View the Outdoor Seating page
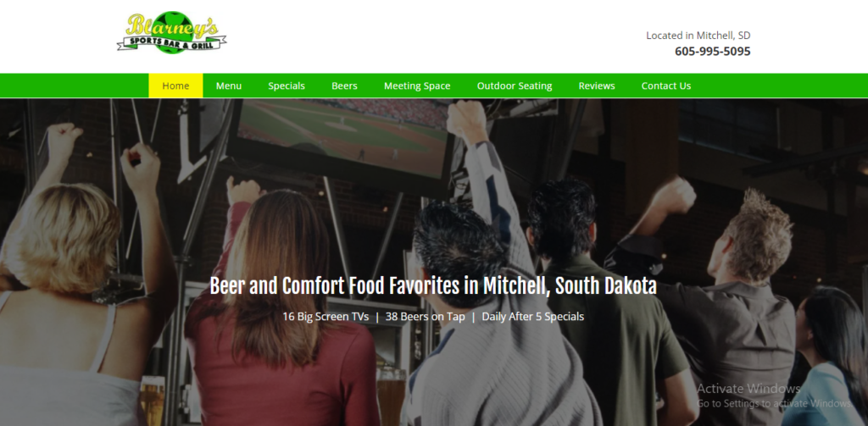 [515, 86]
